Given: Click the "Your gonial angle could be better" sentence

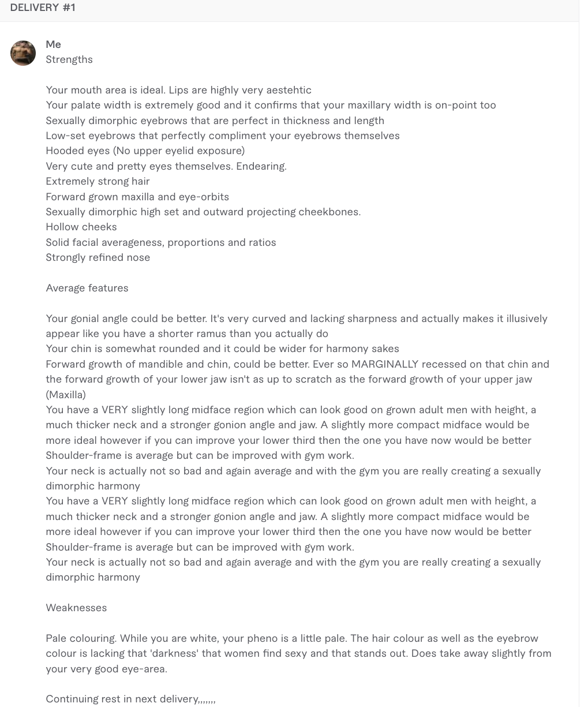Looking at the screenshot, I should [x=126, y=319].
